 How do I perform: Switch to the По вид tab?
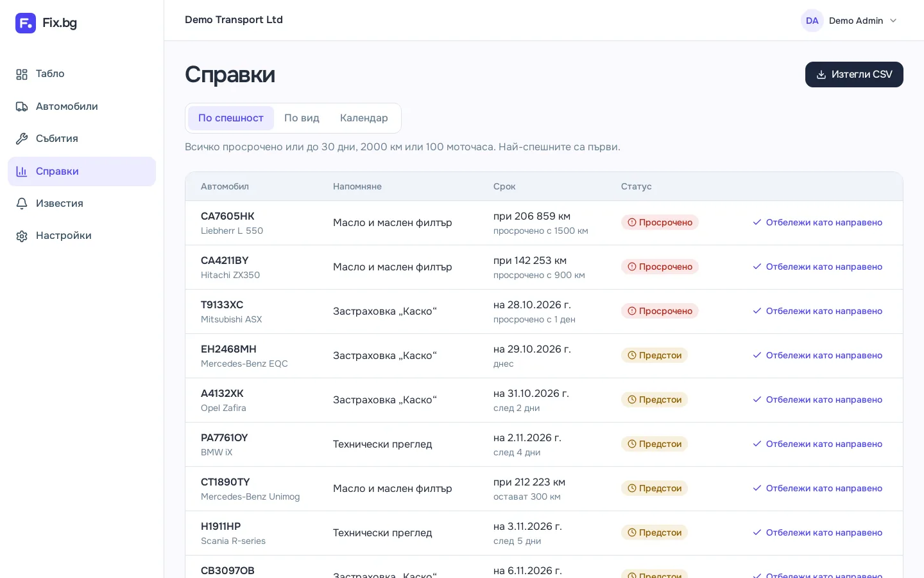pos(302,118)
